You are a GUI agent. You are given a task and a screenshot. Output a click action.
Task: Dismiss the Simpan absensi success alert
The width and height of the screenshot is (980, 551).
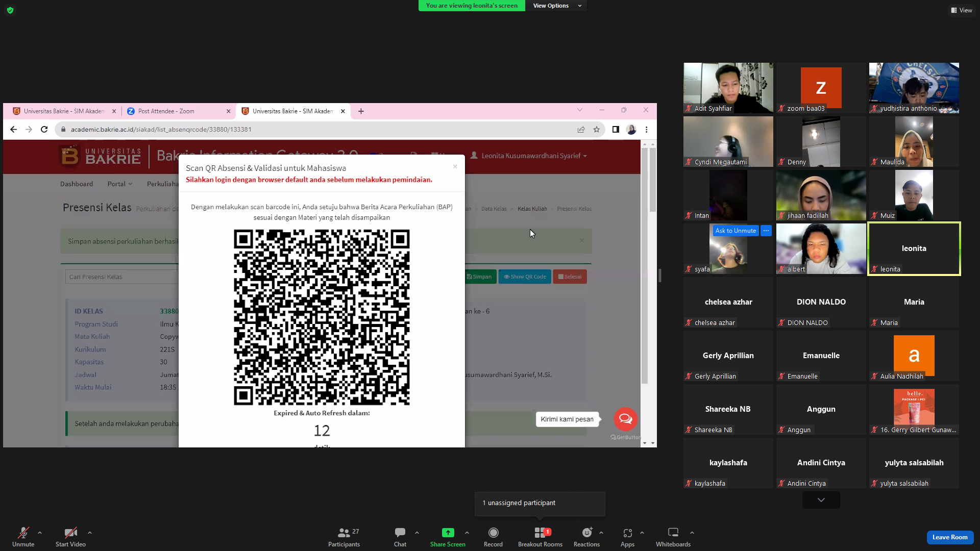[582, 241]
